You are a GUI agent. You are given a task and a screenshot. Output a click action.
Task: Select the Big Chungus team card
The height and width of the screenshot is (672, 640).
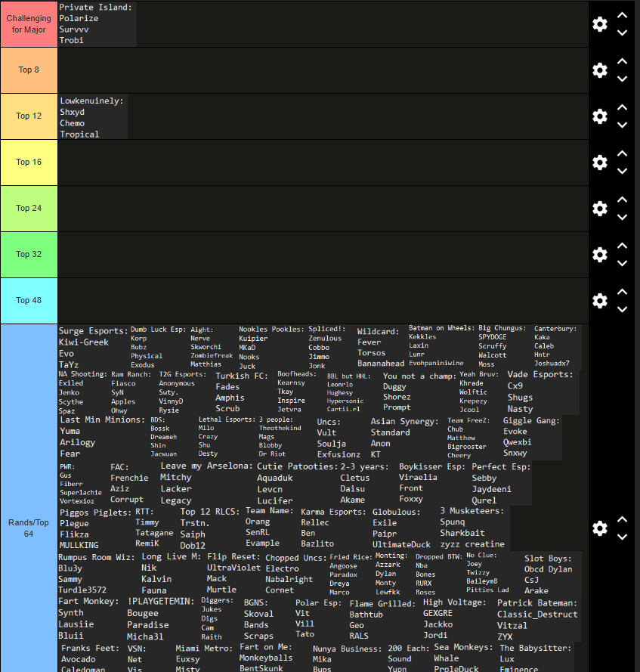(x=502, y=346)
